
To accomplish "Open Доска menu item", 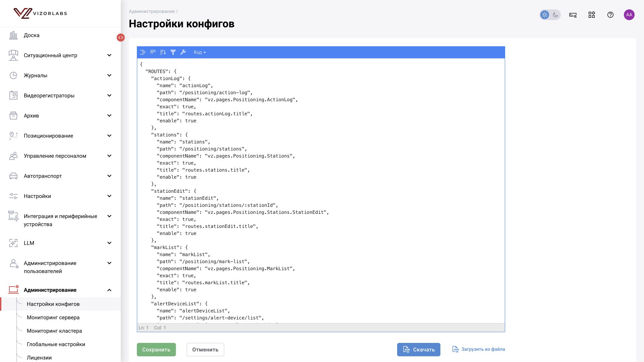I will click(x=32, y=35).
